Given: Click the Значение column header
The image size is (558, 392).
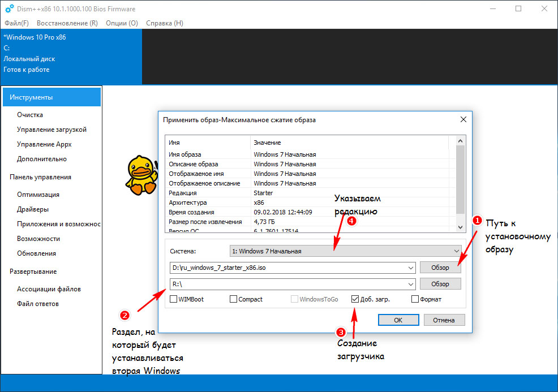Looking at the screenshot, I should coord(350,143).
